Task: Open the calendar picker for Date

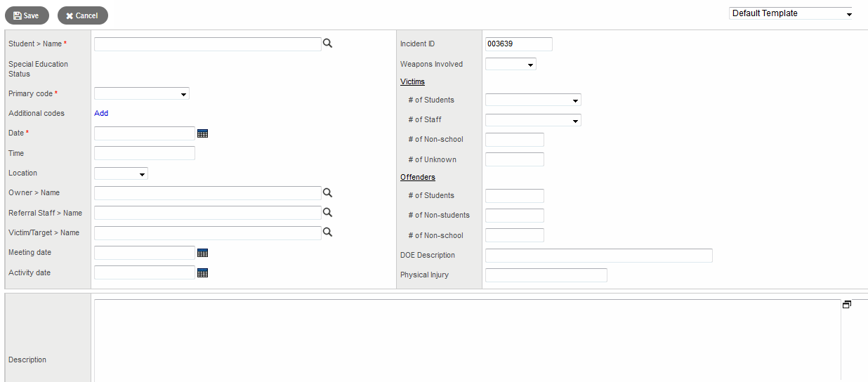Action: [203, 133]
